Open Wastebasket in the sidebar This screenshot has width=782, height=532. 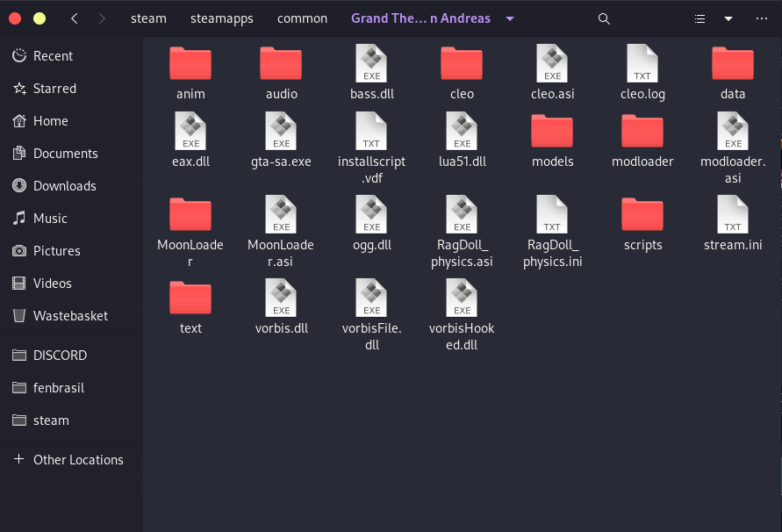tap(72, 315)
